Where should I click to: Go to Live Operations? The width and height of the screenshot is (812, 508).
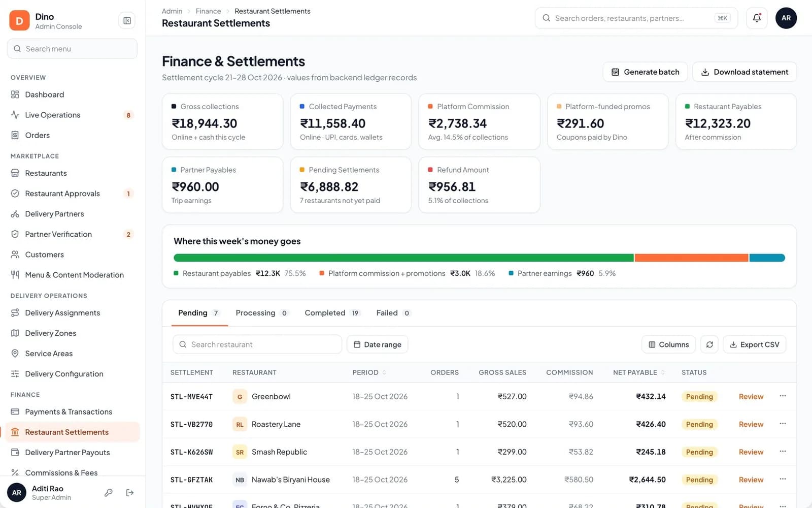tap(72, 115)
